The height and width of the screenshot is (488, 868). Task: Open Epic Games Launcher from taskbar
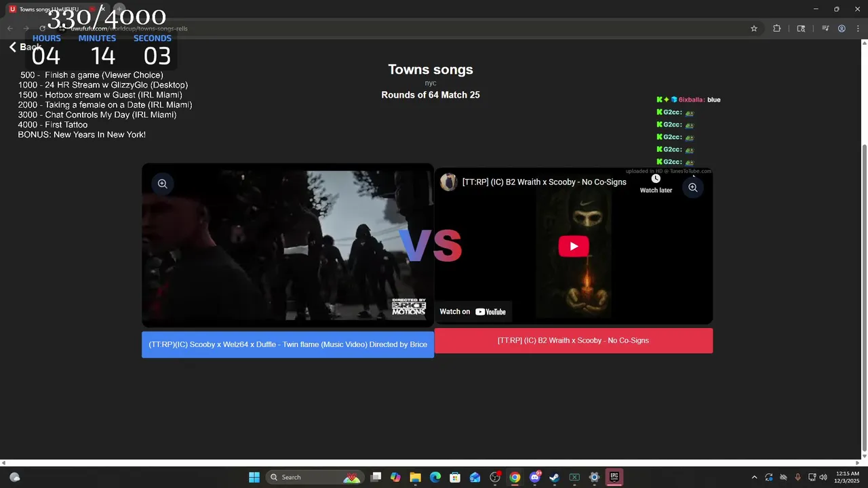click(x=614, y=477)
